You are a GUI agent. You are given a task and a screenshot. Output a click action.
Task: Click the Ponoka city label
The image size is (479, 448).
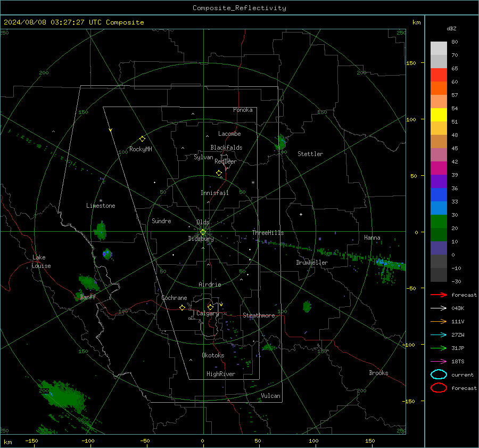tap(243, 110)
